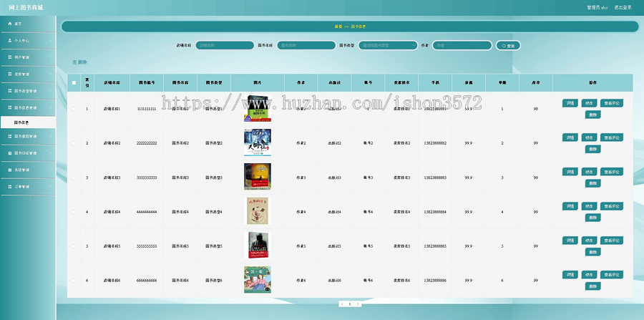The width and height of the screenshot is (644, 320).
Task: Click page number 1 in pagination
Action: (350, 304)
